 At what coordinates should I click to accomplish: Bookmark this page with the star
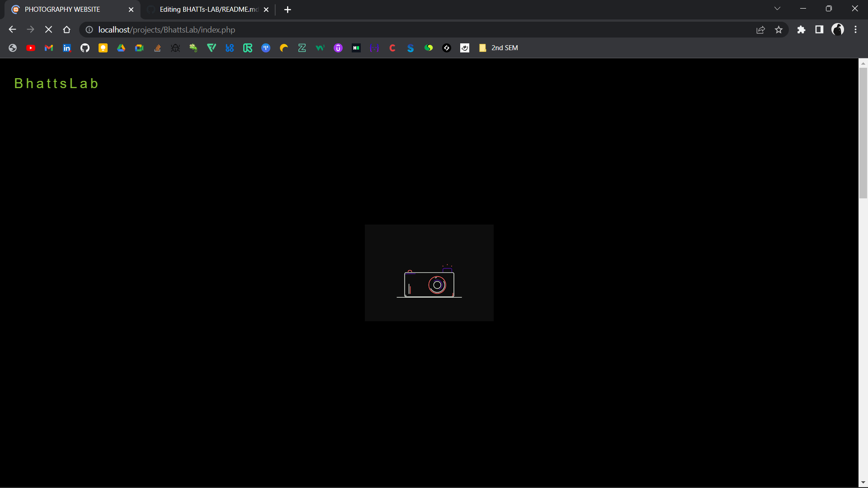(778, 30)
